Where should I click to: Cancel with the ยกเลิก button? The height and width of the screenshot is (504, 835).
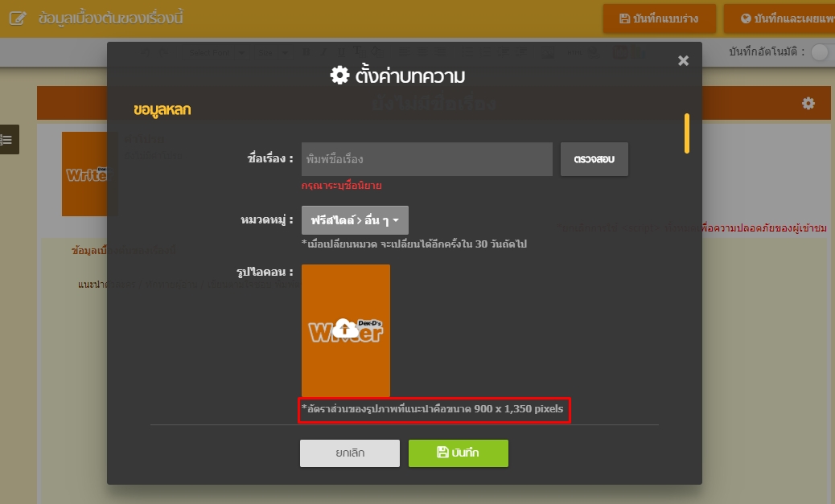[350, 453]
